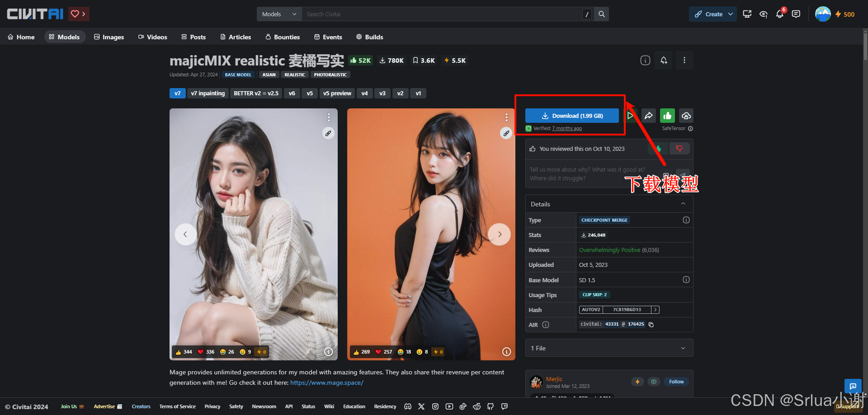Open the Articles tab
Viewport: 868px width, 415px height.
(236, 37)
